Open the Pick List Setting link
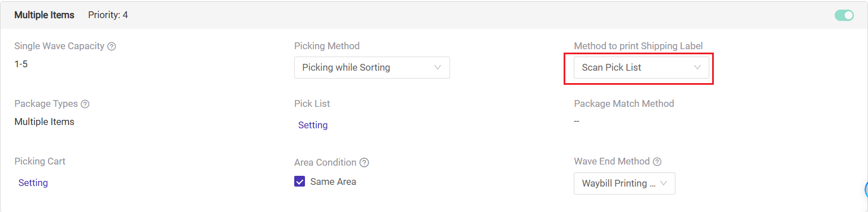This screenshot has height=212, width=868. (x=313, y=125)
